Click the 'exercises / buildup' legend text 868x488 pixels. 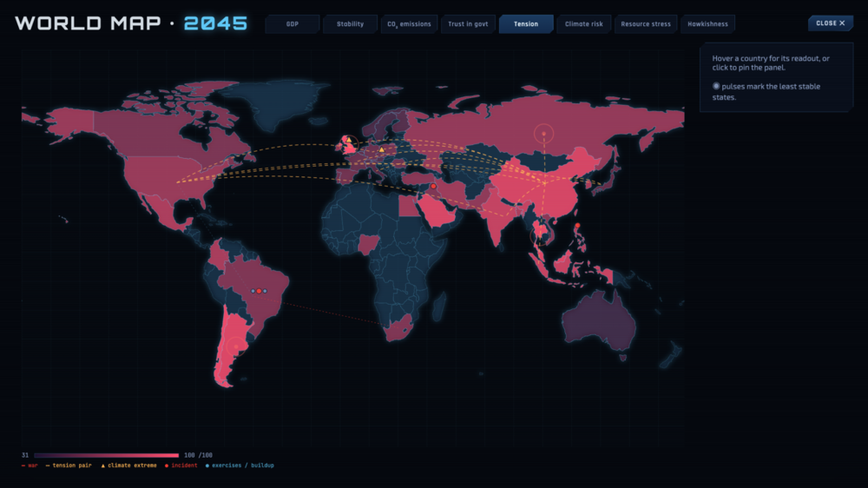(x=243, y=465)
